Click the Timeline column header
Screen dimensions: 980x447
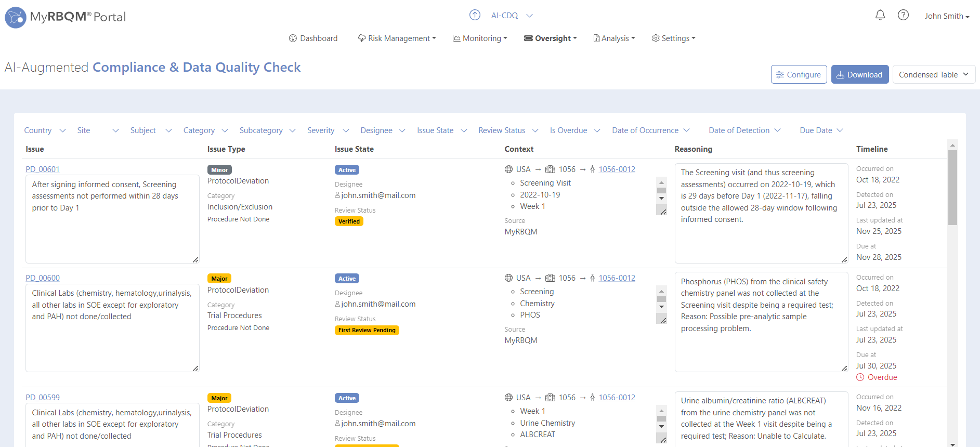(872, 149)
